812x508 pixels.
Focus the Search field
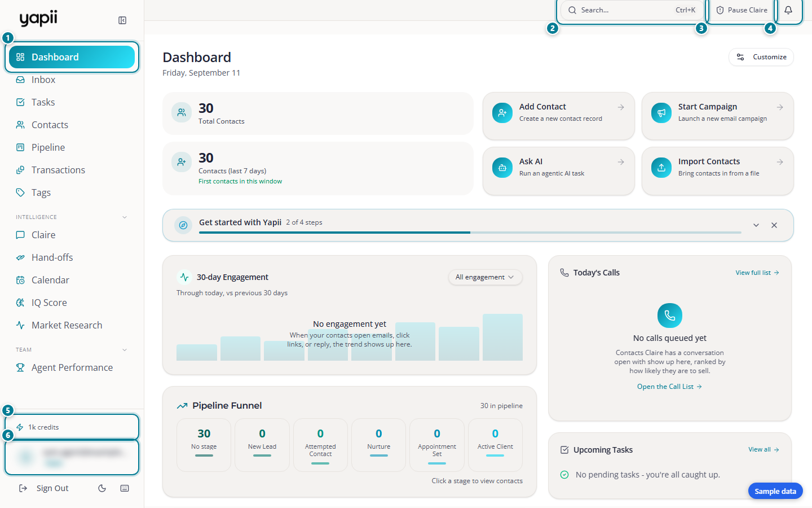point(632,10)
